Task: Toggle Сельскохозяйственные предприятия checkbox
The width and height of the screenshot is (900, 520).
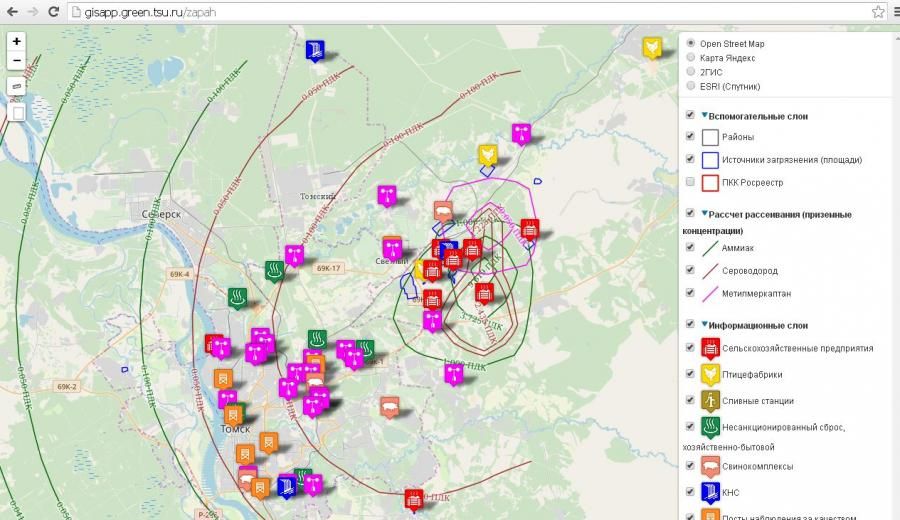Action: tap(690, 347)
